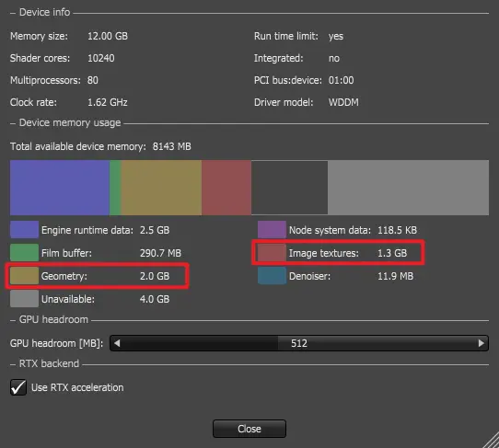Click the Image textures red swatch
Image resolution: width=499 pixels, height=448 pixels.
click(x=272, y=253)
